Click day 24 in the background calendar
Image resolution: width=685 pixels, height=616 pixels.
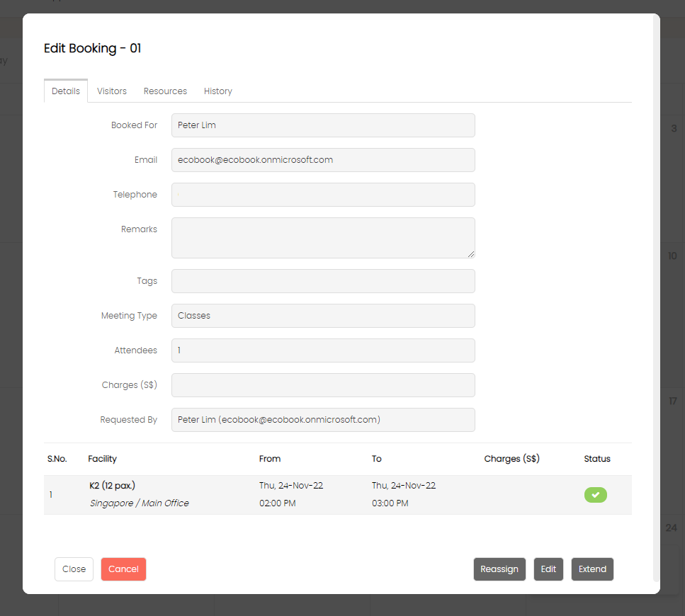click(671, 527)
